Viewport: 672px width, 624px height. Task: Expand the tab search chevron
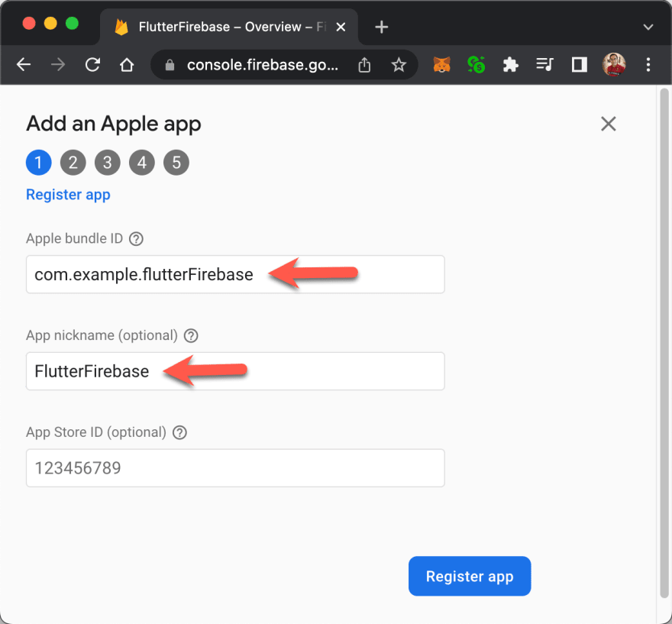(x=648, y=27)
